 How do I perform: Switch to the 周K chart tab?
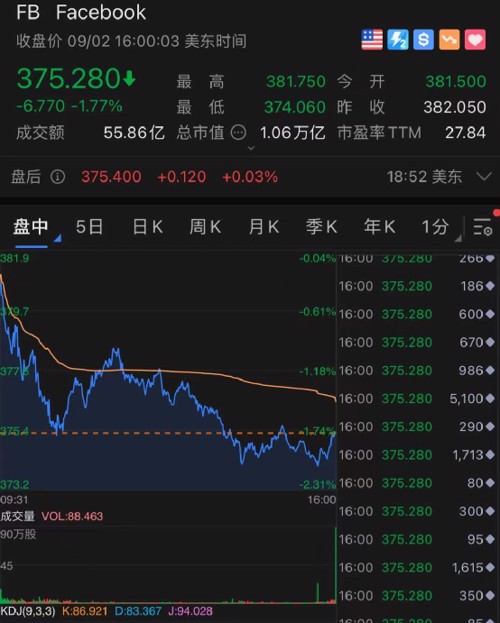point(205,227)
